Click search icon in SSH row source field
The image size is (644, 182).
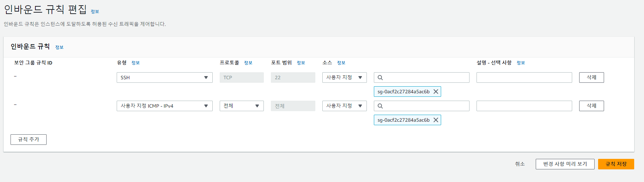pyautogui.click(x=380, y=77)
